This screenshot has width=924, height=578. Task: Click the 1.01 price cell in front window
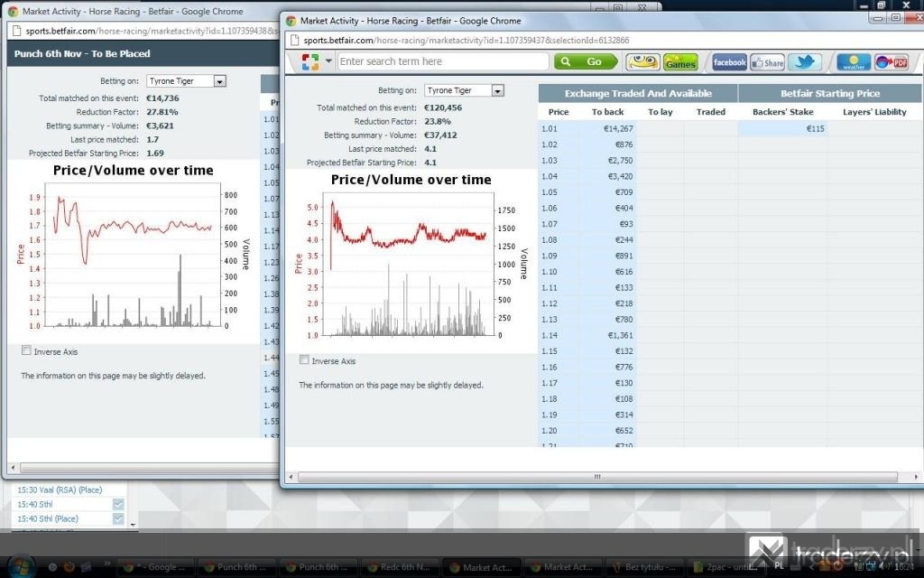tap(558, 128)
